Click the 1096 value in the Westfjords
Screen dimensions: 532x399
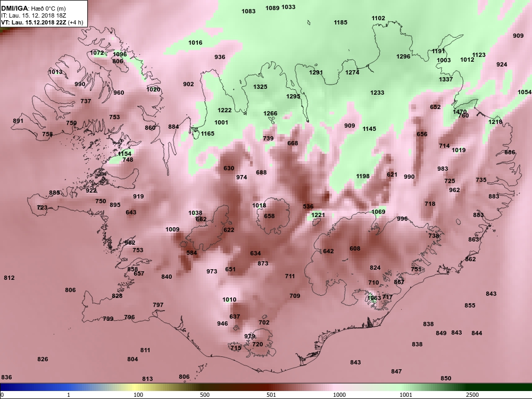pos(120,54)
